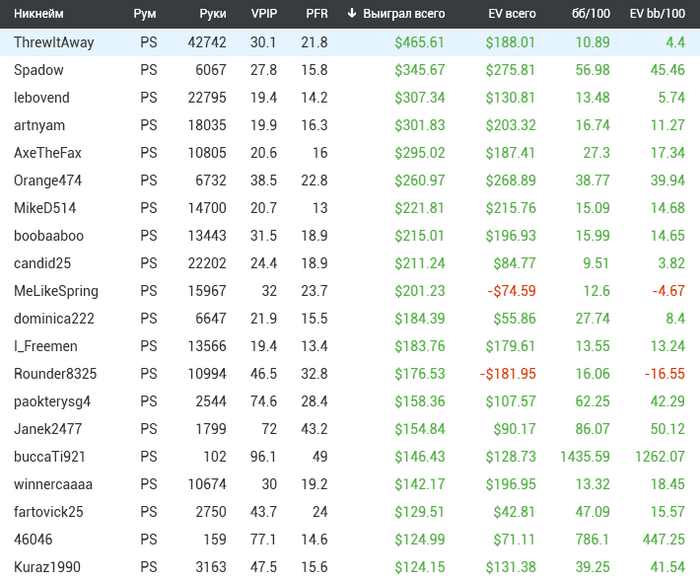
Task: Click бб/100 value 786.1
Action: (x=592, y=540)
